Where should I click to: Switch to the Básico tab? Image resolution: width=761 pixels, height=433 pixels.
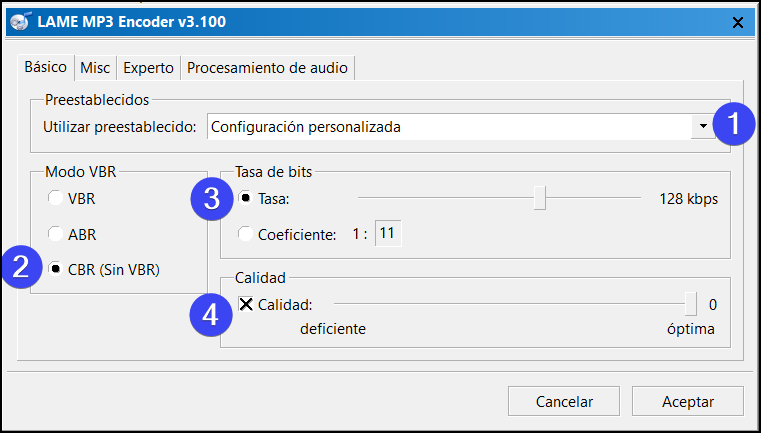click(x=46, y=67)
